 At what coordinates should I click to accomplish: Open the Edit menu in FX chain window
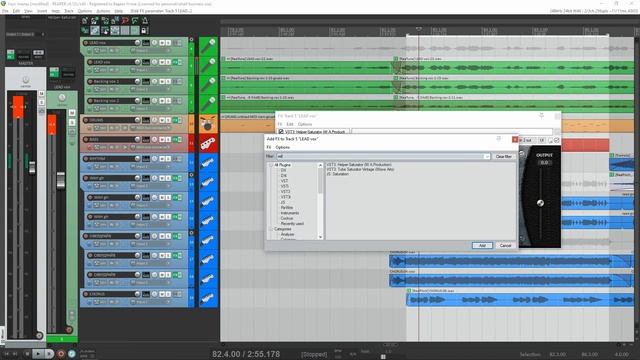(x=290, y=124)
